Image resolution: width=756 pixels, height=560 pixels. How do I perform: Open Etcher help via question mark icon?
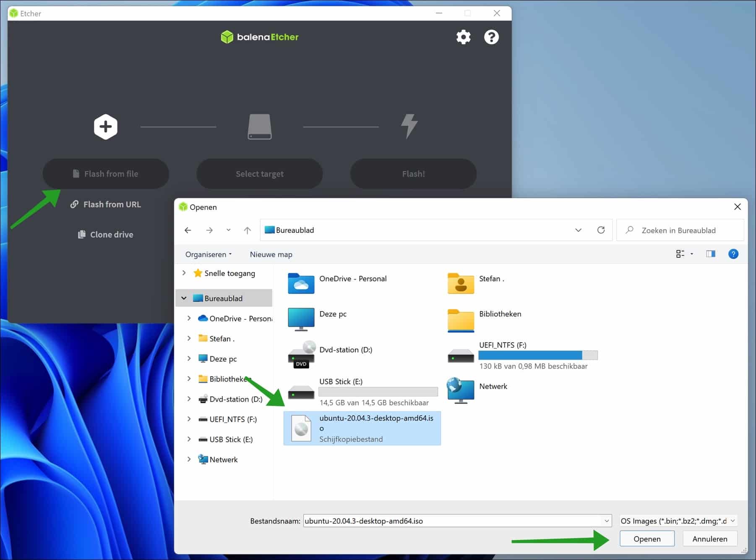(491, 37)
